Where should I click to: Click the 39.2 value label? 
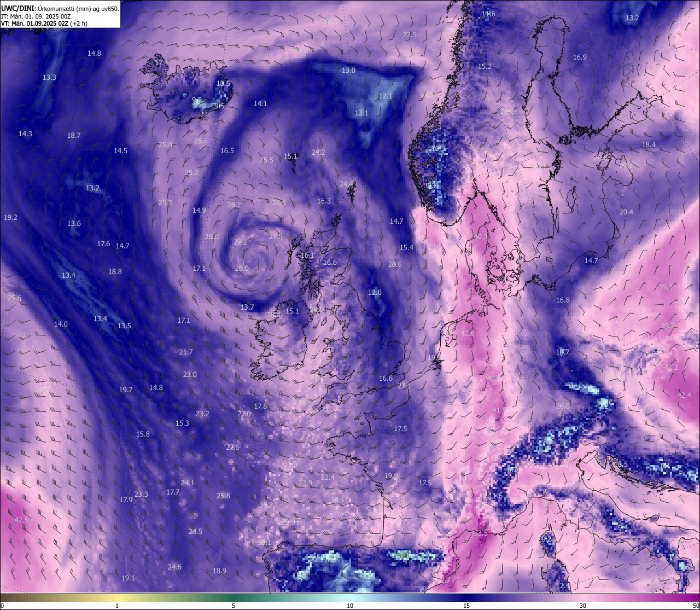pos(668,326)
